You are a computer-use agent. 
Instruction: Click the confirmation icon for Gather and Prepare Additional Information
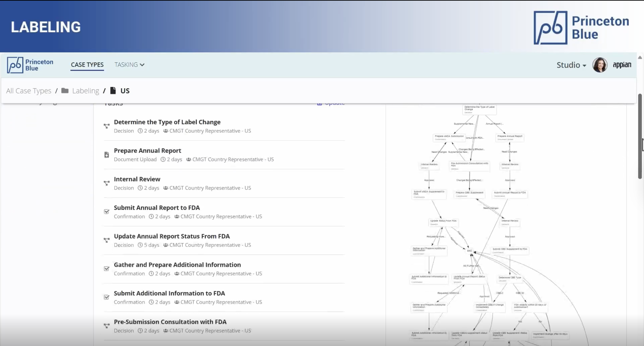107,269
